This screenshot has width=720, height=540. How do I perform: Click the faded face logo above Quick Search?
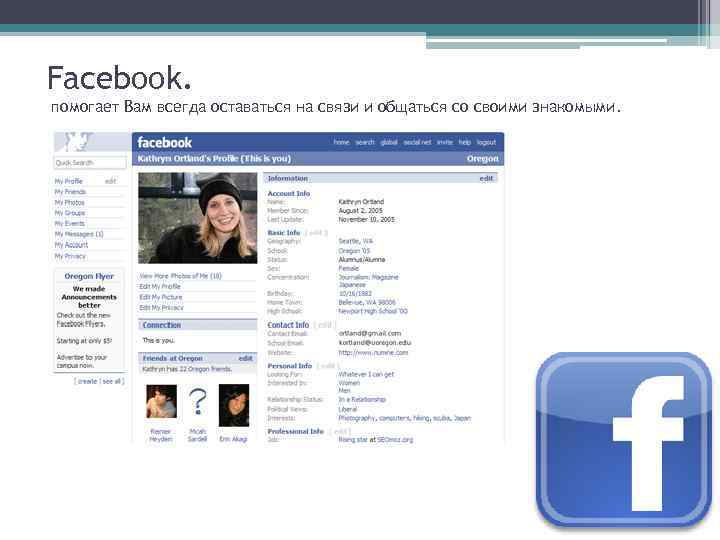(77, 141)
